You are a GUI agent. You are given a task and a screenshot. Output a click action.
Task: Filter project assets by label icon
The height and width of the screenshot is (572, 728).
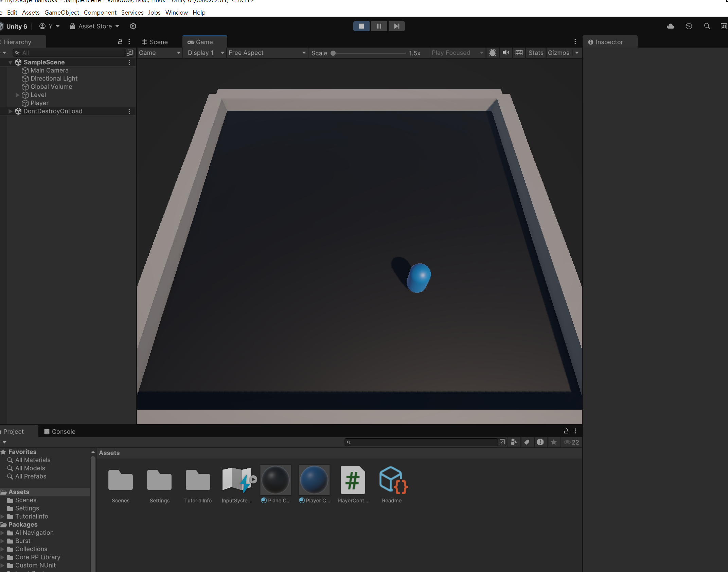click(527, 442)
